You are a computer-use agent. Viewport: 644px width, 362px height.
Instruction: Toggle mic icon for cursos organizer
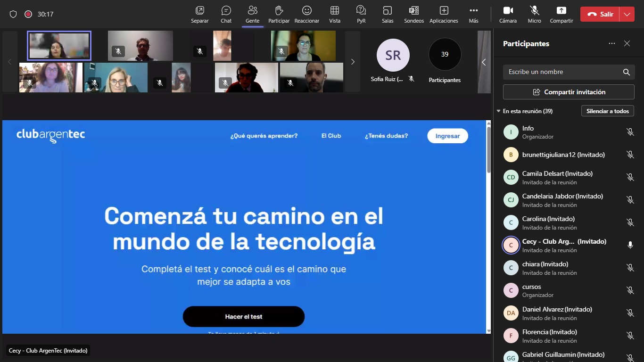click(630, 290)
